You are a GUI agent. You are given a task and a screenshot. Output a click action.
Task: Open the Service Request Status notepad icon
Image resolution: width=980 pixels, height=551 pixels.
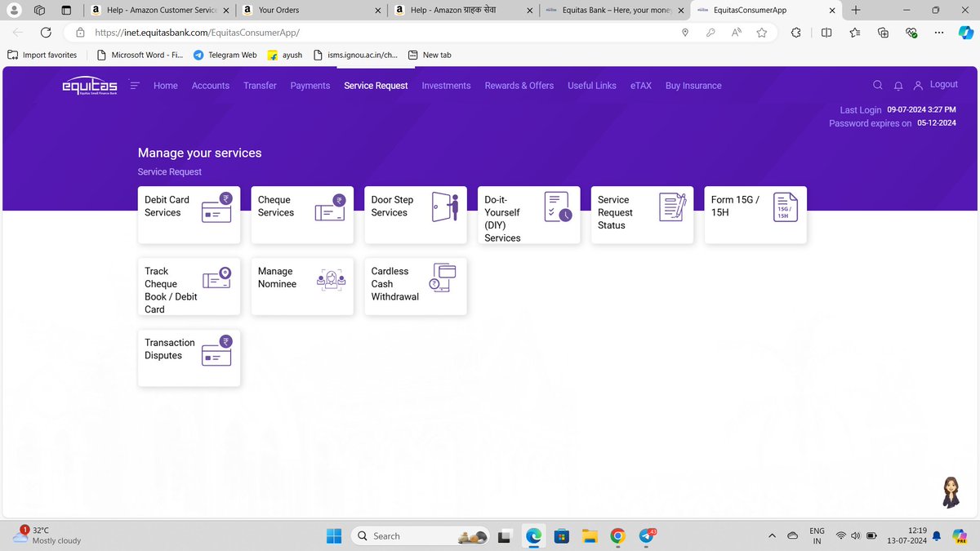(672, 207)
